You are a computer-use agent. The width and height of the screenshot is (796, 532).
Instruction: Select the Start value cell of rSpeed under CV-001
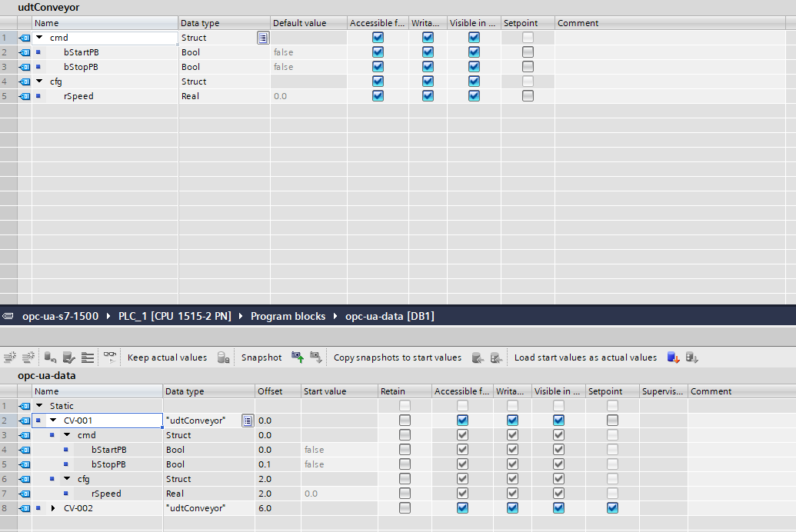click(339, 494)
